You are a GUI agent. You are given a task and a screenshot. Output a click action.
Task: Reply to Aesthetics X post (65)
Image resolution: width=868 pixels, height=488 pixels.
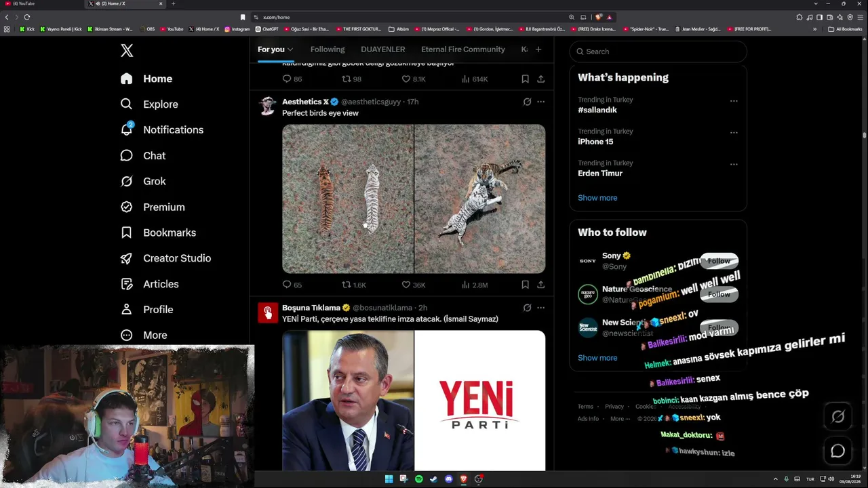[292, 285]
